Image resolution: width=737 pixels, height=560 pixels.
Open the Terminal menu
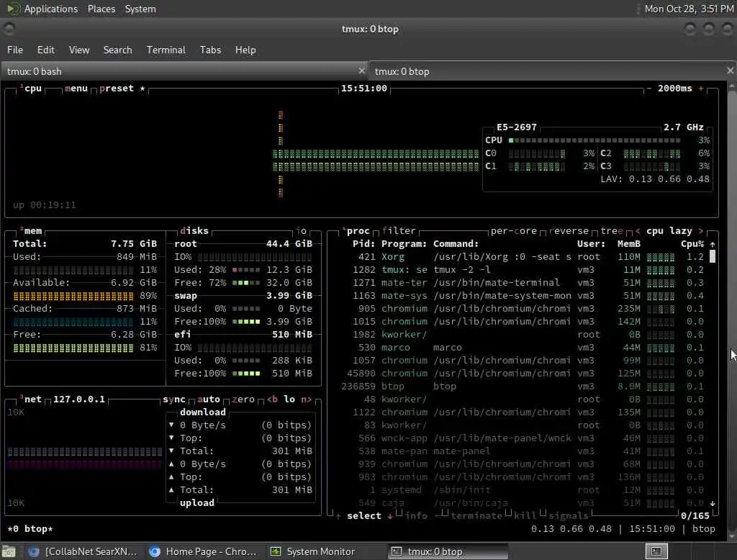click(166, 50)
